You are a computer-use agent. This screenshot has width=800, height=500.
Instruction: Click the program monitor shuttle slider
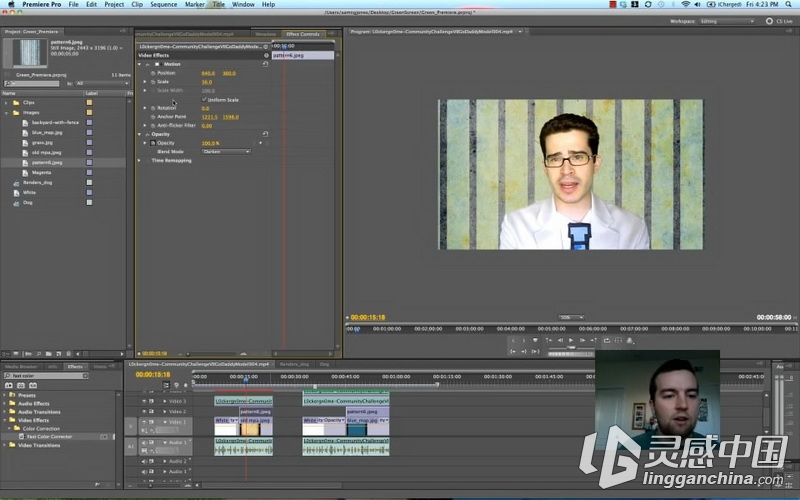pos(571,347)
